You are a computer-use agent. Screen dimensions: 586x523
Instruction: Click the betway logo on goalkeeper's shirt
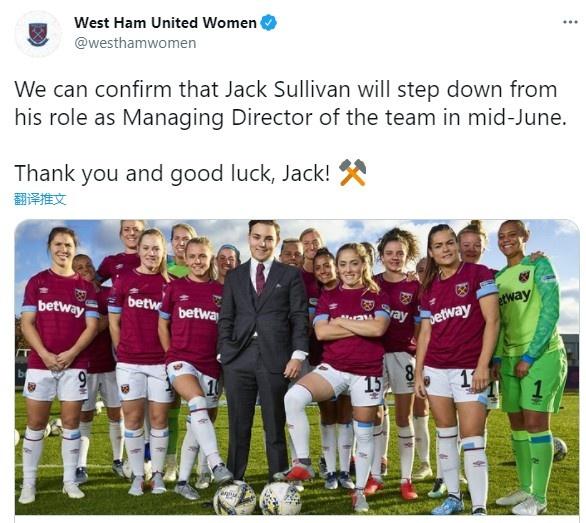click(x=515, y=297)
